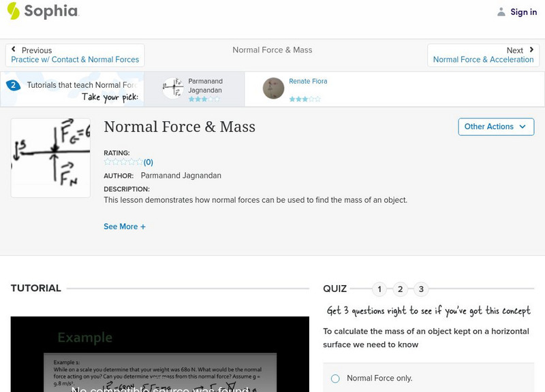This screenshot has height=392, width=545.
Task: Click the Previous left arrow icon
Action: click(x=14, y=49)
